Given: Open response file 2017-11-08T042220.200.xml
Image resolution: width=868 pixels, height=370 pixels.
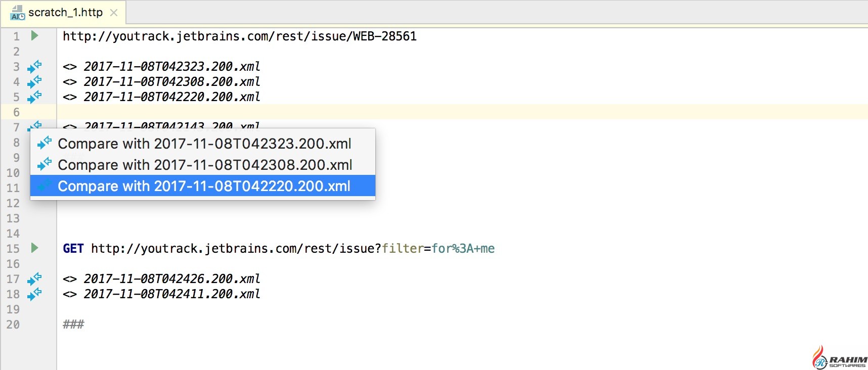Looking at the screenshot, I should (x=172, y=97).
